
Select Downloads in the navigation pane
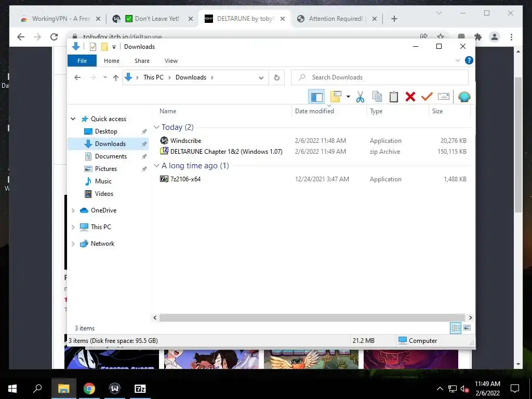(108, 144)
